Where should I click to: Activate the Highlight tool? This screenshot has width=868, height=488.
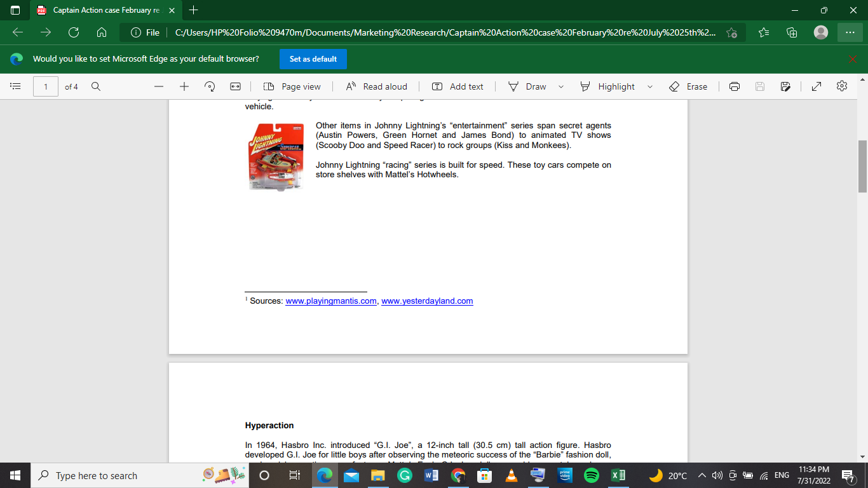tap(607, 86)
